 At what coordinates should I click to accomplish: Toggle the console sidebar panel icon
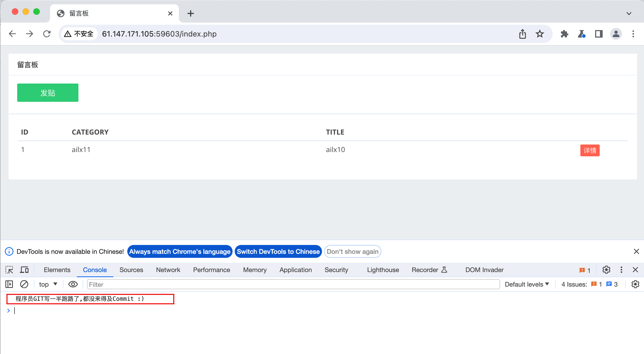(x=9, y=284)
